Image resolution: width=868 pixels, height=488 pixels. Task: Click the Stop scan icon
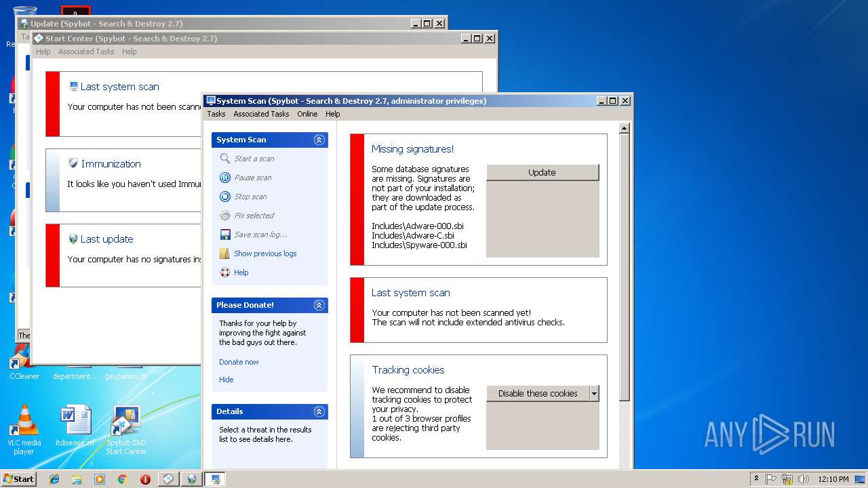click(x=225, y=197)
